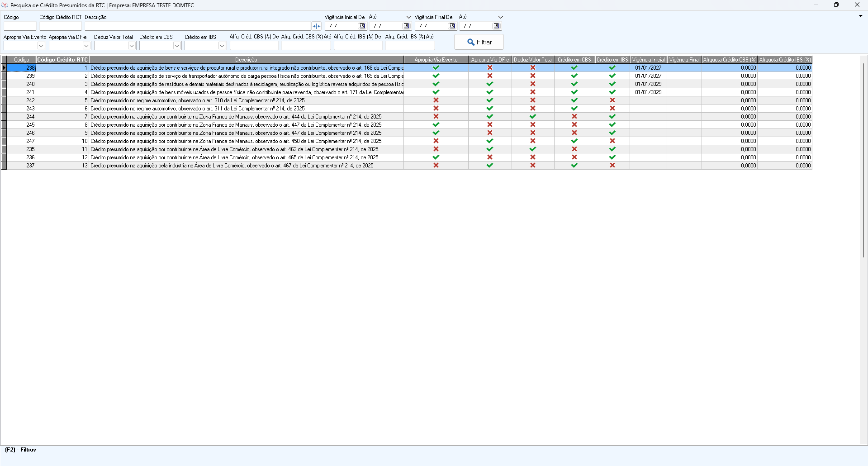Open calendar for Vigência Inicial De date

pos(362,26)
